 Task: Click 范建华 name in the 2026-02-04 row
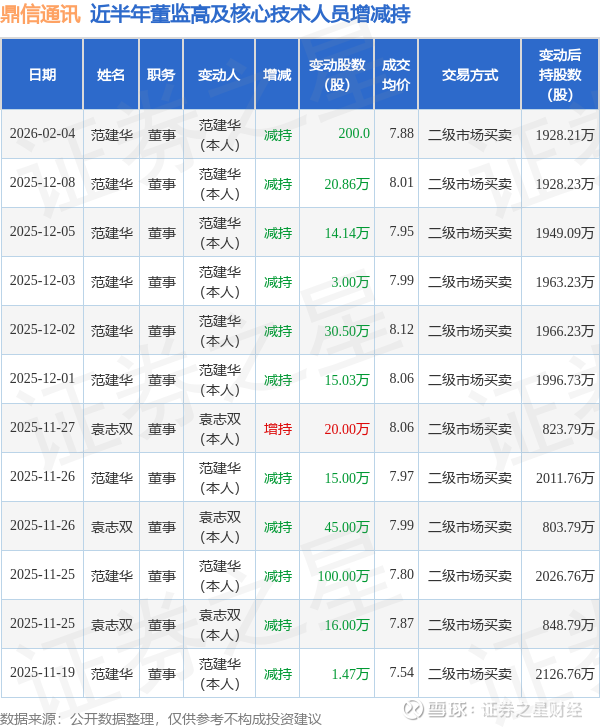pos(111,135)
